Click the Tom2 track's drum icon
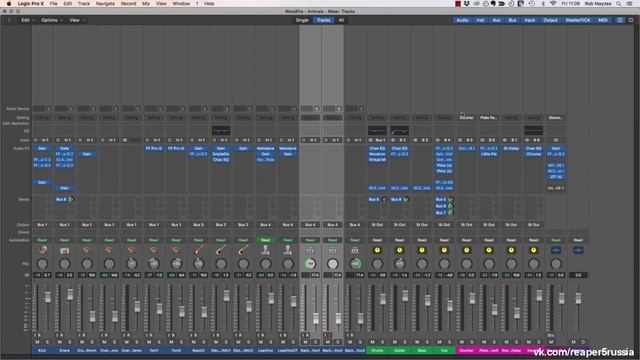This screenshot has width=640, height=360. click(176, 250)
